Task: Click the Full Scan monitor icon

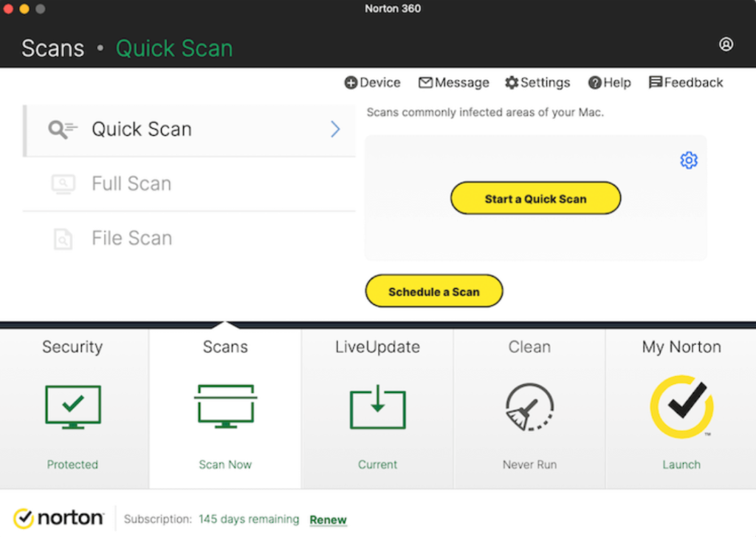Action: (63, 184)
